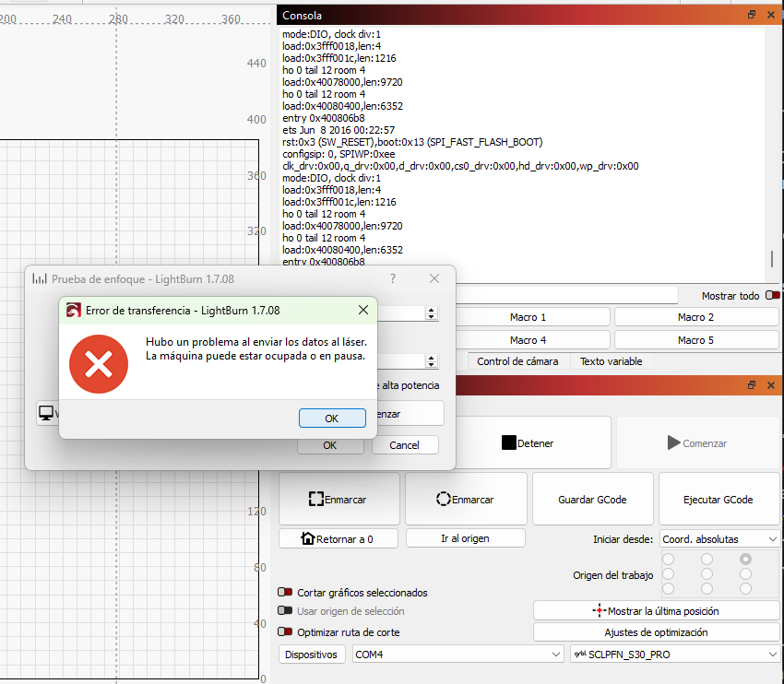
Task: Open the SCLPFN_S30_PRO device dropdown
Action: tap(674, 654)
